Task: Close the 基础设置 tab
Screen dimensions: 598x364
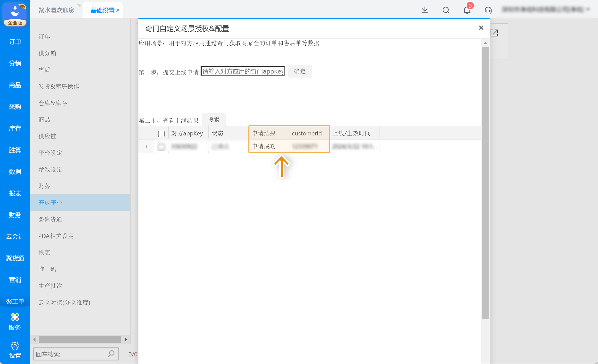Action: coord(118,10)
